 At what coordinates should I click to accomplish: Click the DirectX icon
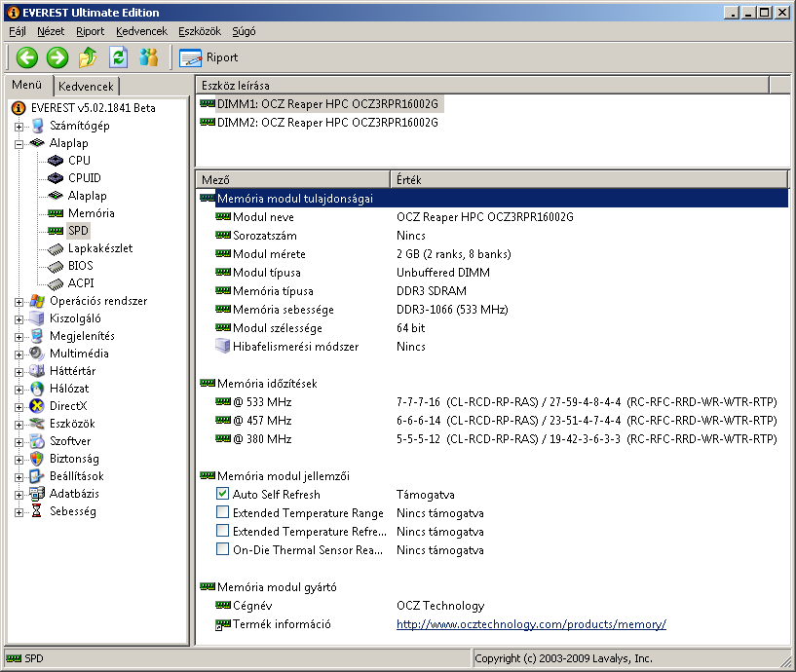(37, 406)
